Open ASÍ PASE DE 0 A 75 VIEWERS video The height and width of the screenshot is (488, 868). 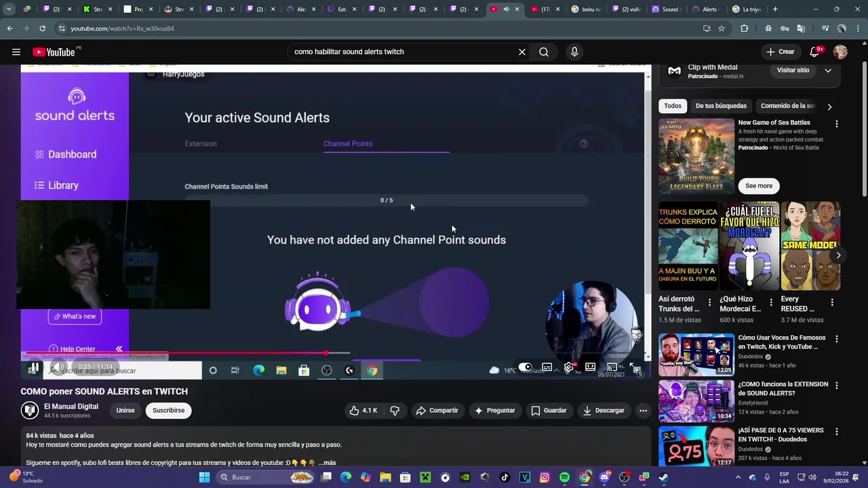pos(696,447)
